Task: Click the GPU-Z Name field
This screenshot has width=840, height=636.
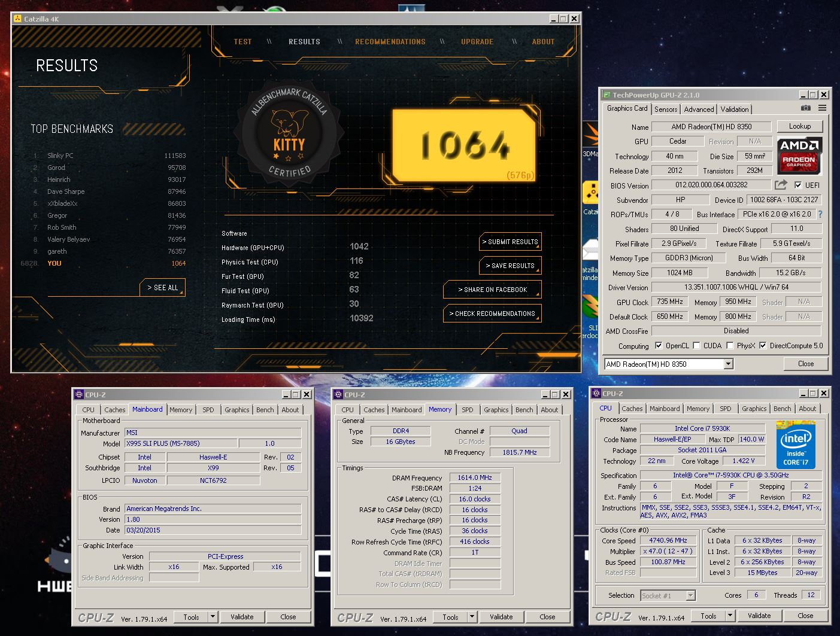Action: (x=711, y=127)
